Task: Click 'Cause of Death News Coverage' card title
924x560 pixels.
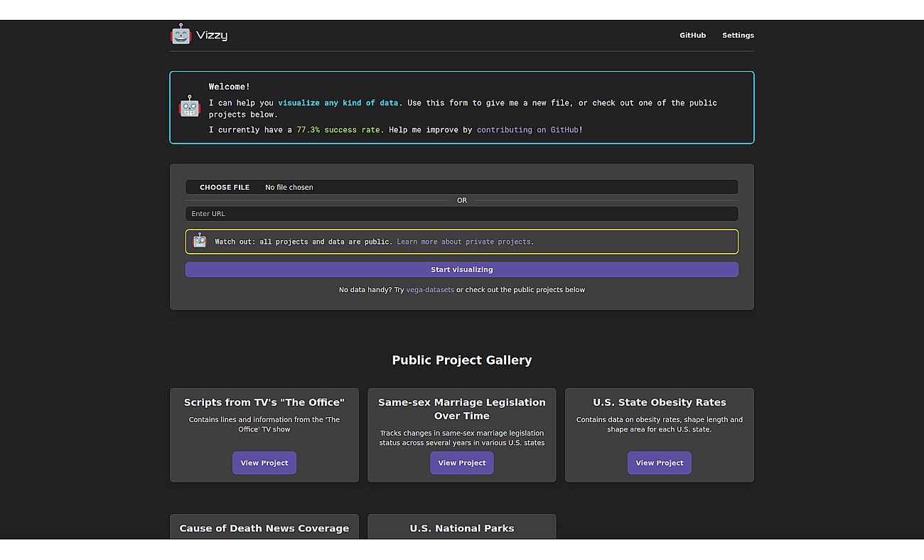Action: point(264,529)
